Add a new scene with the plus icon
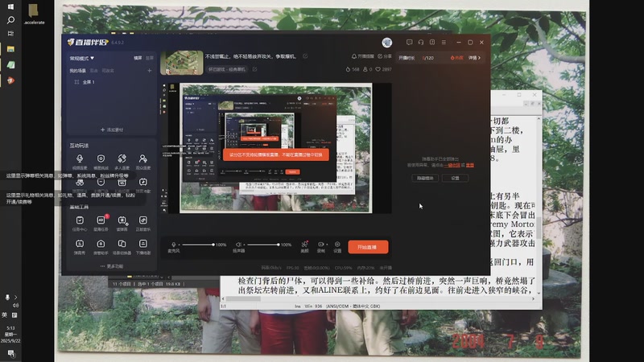Screen dimensions: 644x362 tap(150, 71)
